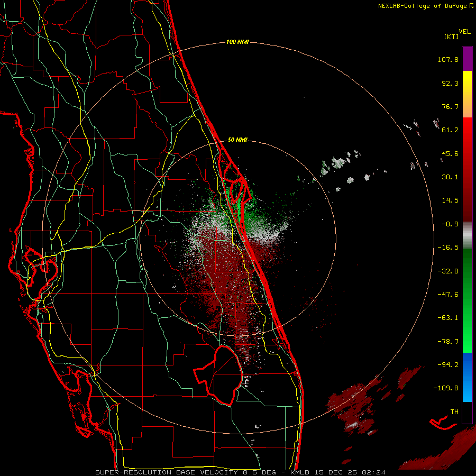Click the VEL legend title
This screenshot has width=476, height=476.
coord(464,32)
